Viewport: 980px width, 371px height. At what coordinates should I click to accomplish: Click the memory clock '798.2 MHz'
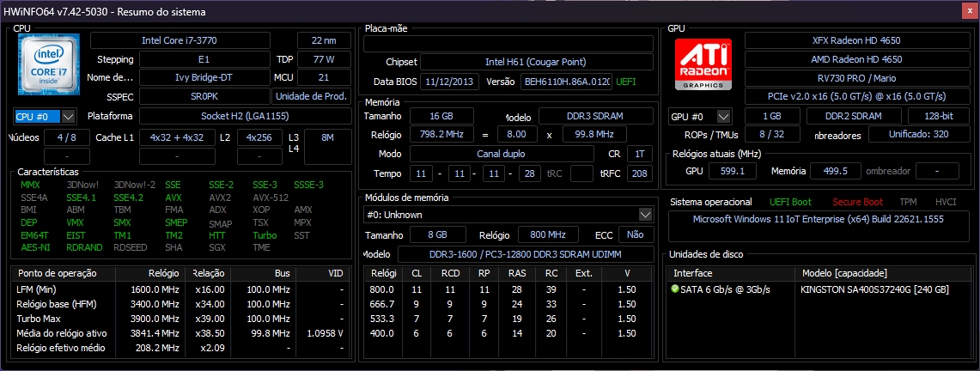(x=441, y=134)
